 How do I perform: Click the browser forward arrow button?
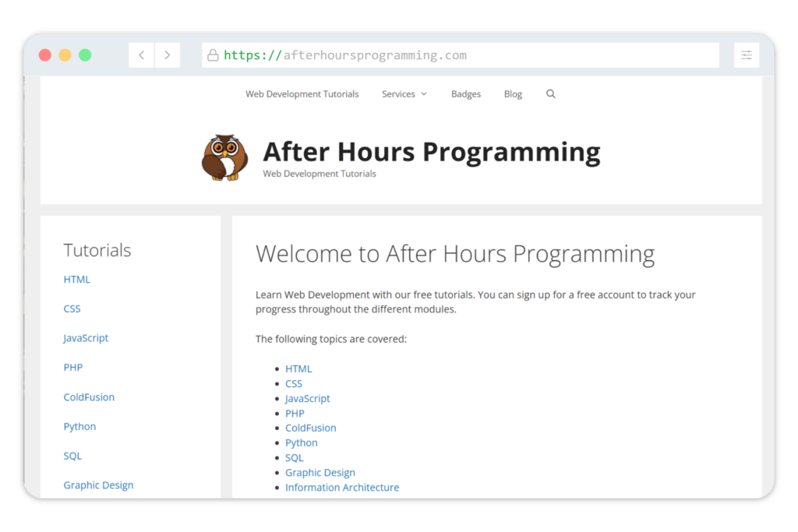(168, 55)
